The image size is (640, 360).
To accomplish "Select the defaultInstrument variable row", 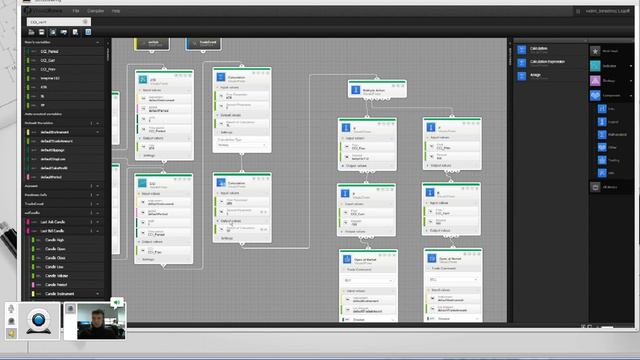I will (64, 132).
